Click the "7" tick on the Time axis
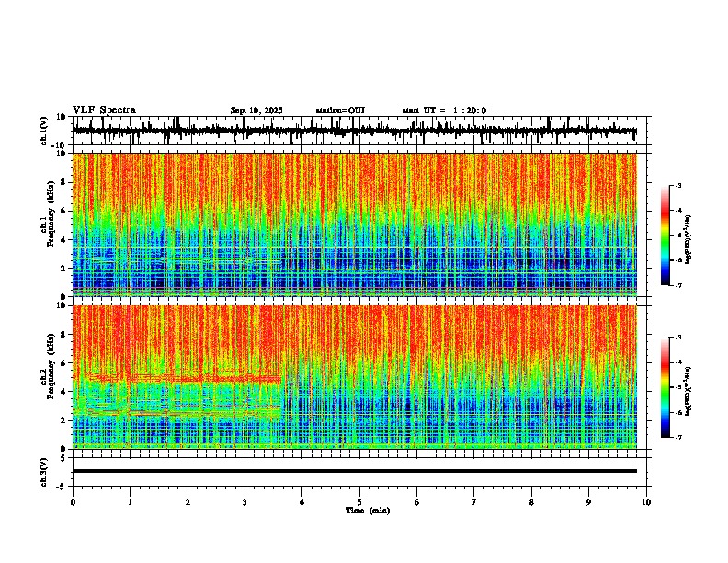The image size is (728, 563). pyautogui.click(x=474, y=502)
